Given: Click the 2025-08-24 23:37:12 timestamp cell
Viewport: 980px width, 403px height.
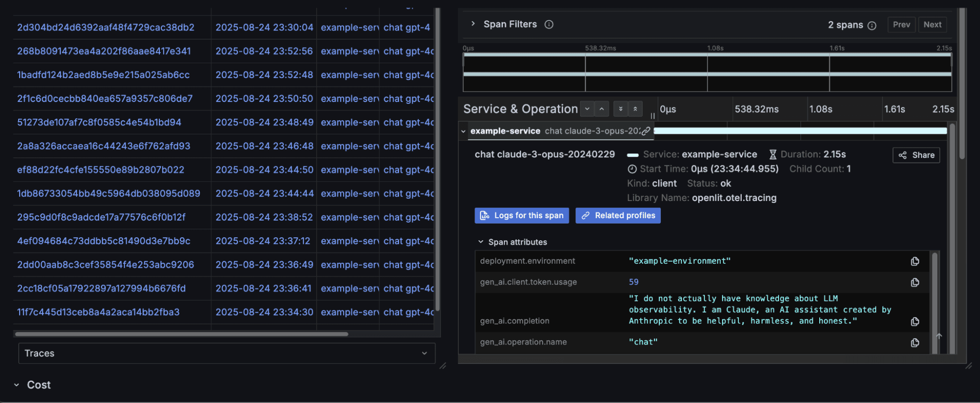Looking at the screenshot, I should tap(263, 241).
